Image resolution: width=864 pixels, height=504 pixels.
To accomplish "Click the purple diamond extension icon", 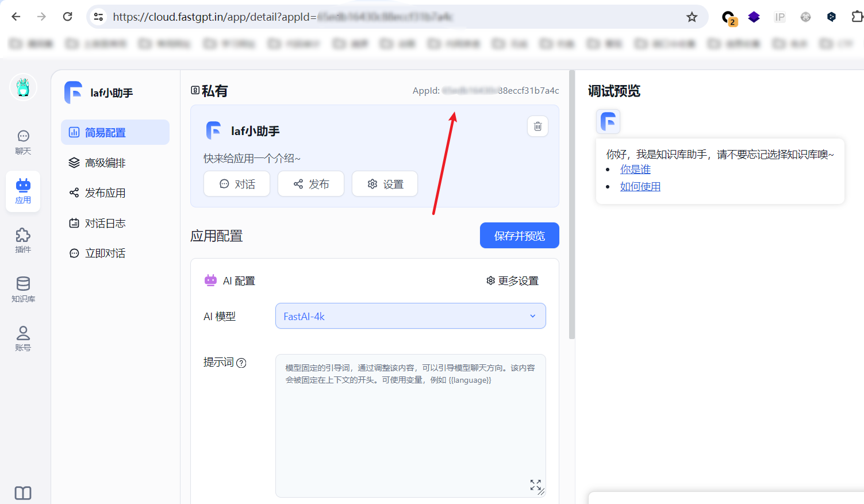I will [x=754, y=17].
